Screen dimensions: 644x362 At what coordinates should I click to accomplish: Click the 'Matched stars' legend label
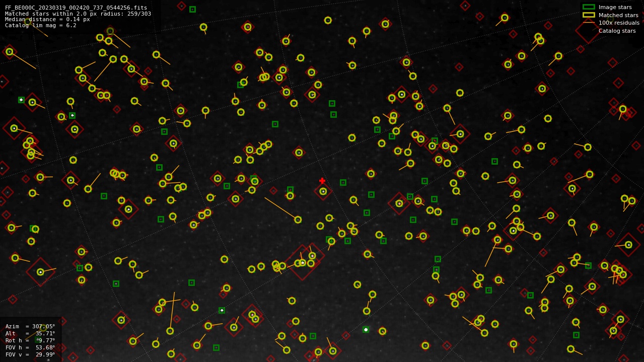coord(618,15)
